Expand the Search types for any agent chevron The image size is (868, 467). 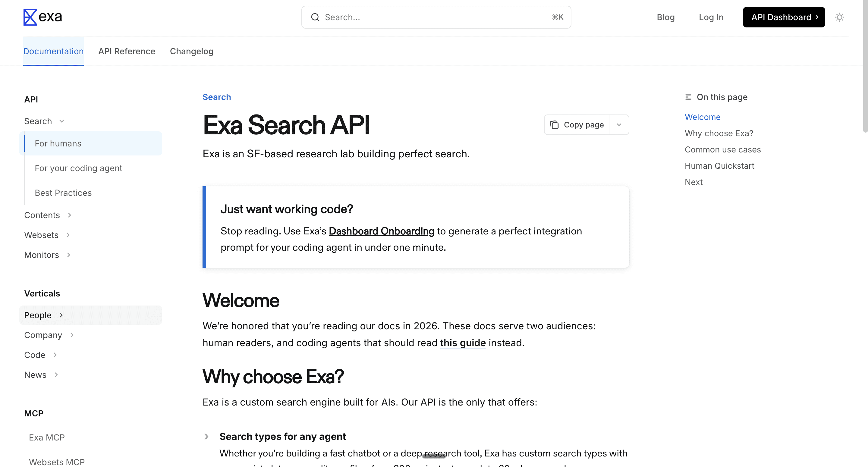pos(206,437)
